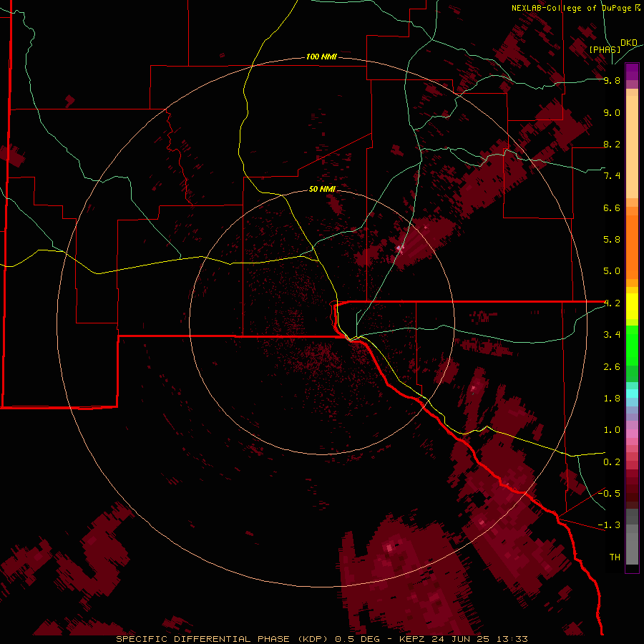Click the 1.0 scale value
Screen dimensions: 644x644
[612, 430]
